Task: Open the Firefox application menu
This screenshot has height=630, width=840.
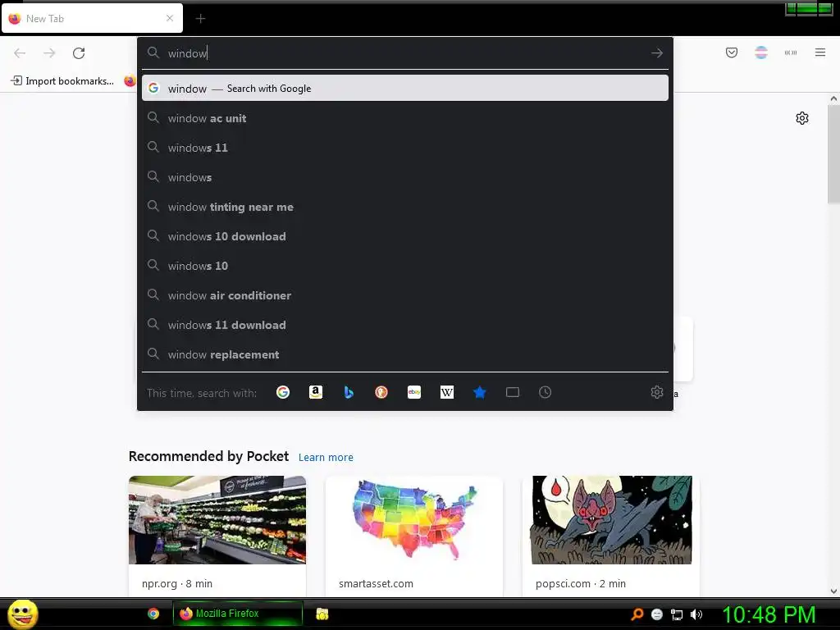Action: [820, 52]
